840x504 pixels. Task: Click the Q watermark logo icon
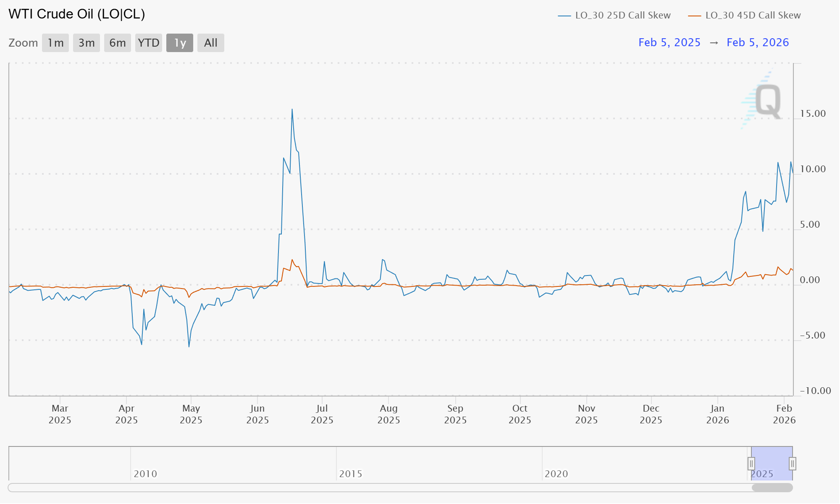pos(767,101)
